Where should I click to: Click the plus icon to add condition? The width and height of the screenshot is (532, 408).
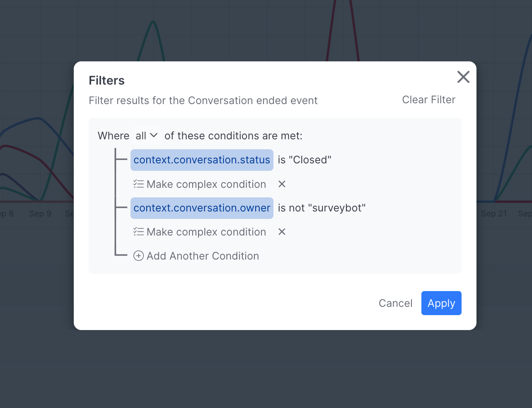(138, 256)
